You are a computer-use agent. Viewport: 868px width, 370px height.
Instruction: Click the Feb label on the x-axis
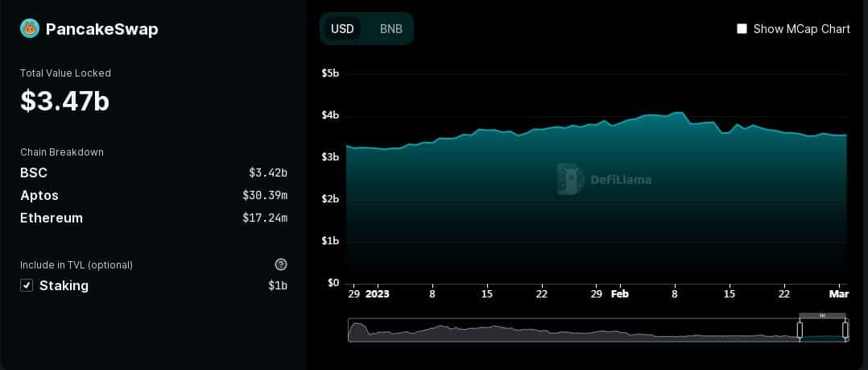(619, 294)
